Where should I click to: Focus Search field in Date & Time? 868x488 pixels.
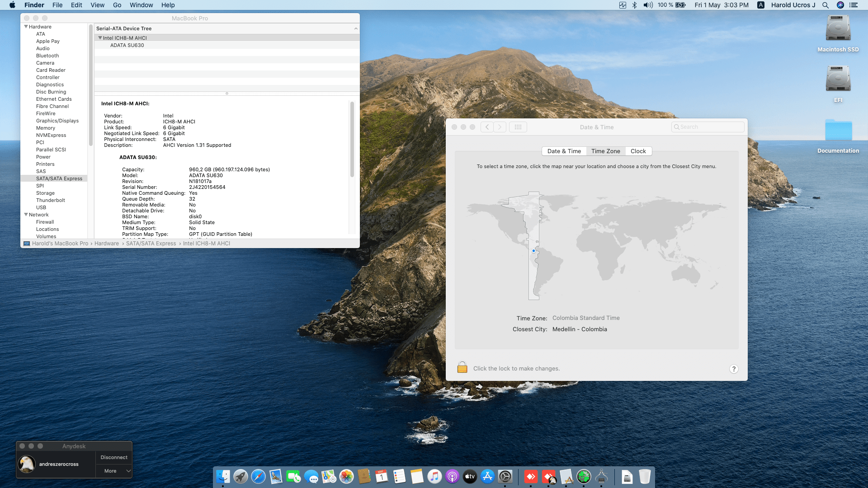pos(708,127)
